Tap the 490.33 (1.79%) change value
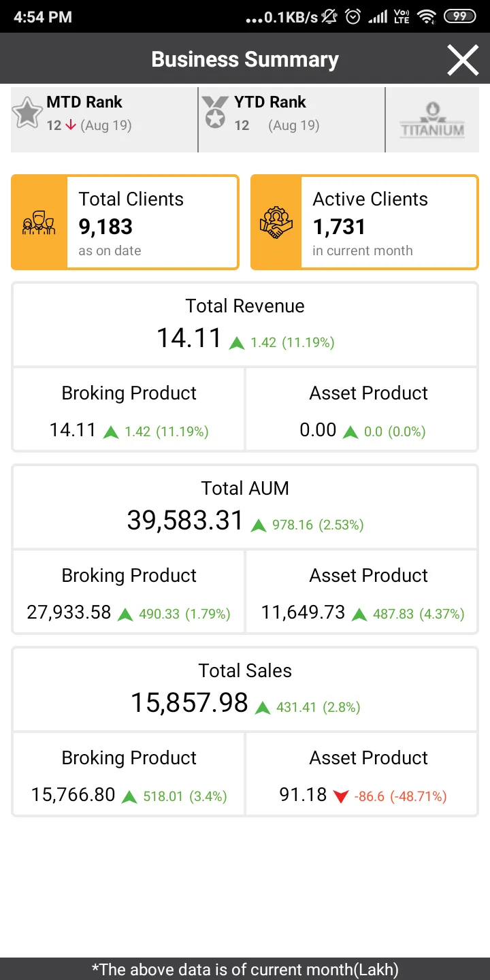 click(x=184, y=614)
